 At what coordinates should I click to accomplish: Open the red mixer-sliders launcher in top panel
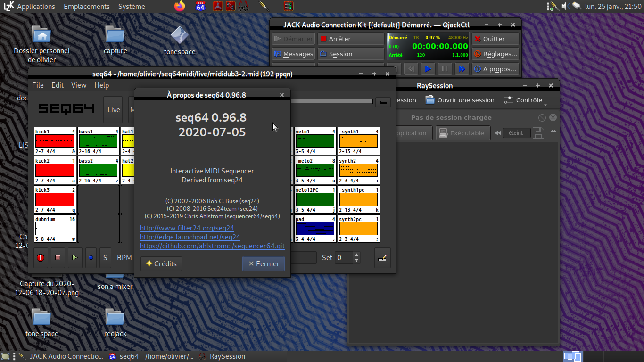[x=288, y=6]
